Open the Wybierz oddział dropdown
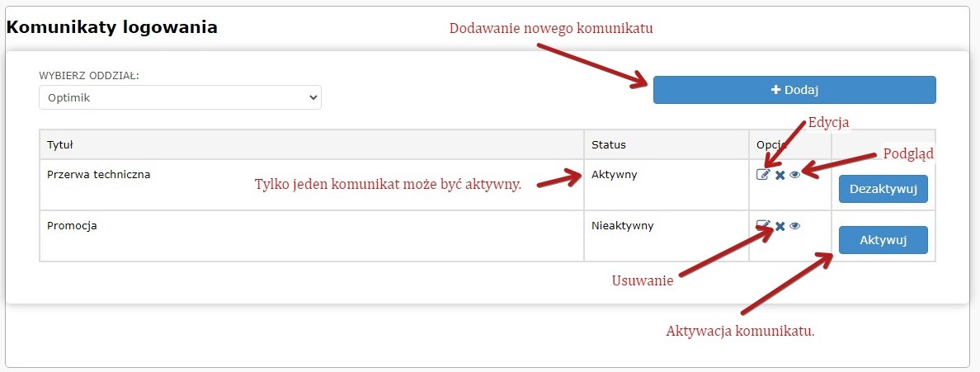 tap(180, 97)
